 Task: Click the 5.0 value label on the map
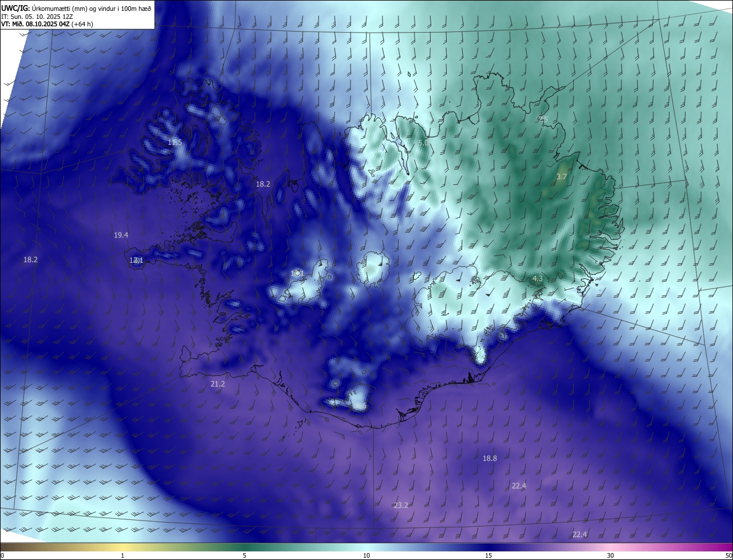coord(423,142)
